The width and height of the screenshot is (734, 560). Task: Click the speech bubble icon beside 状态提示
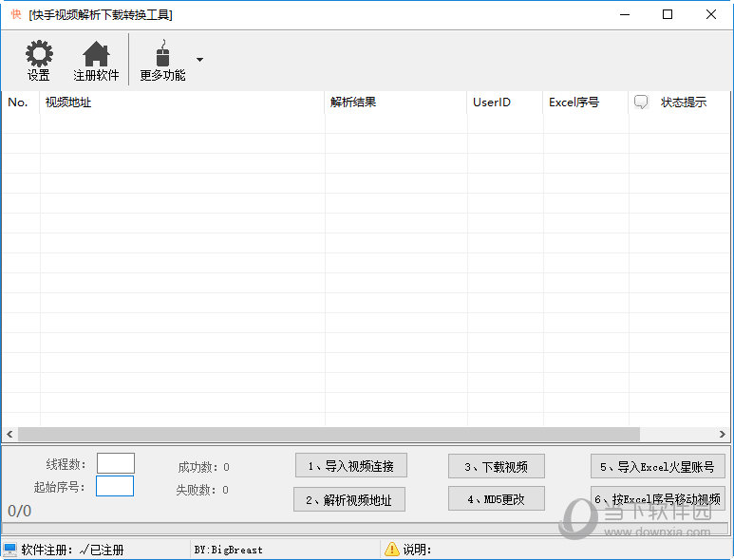click(641, 102)
